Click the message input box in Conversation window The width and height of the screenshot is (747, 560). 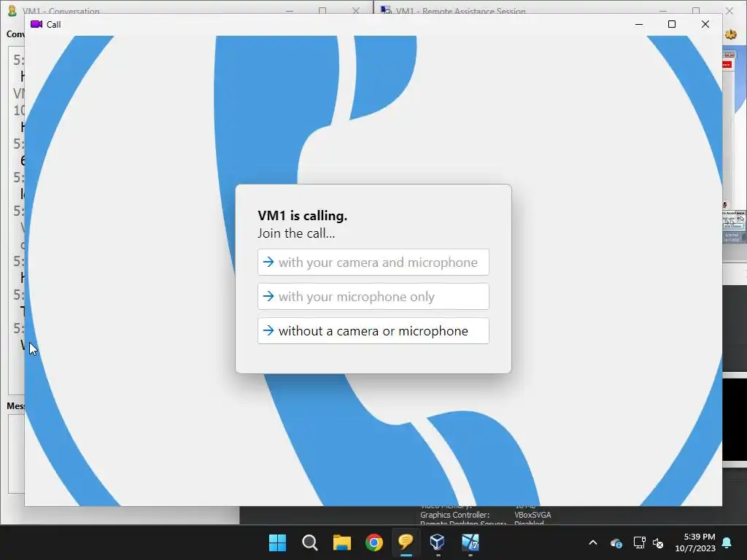(x=16, y=454)
